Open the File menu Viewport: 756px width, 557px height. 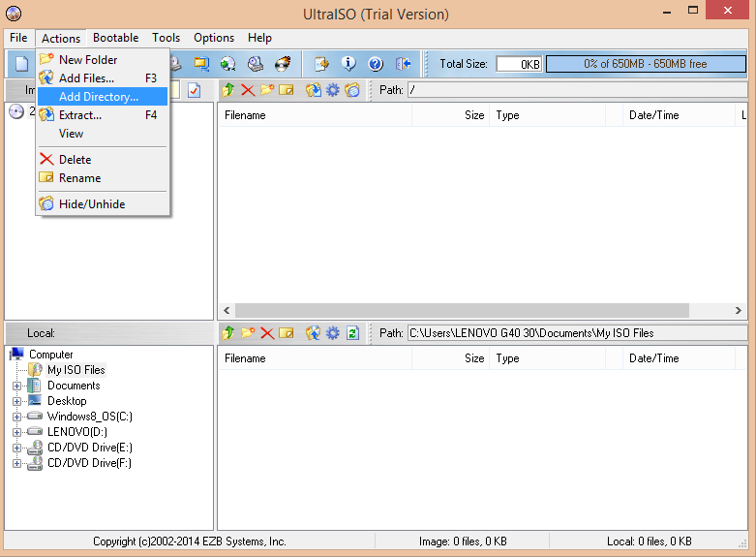click(18, 38)
